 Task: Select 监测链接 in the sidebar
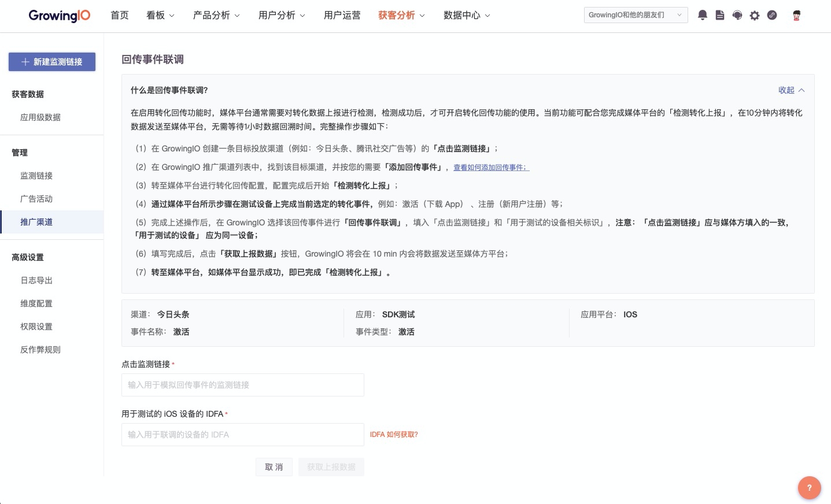pyautogui.click(x=36, y=176)
